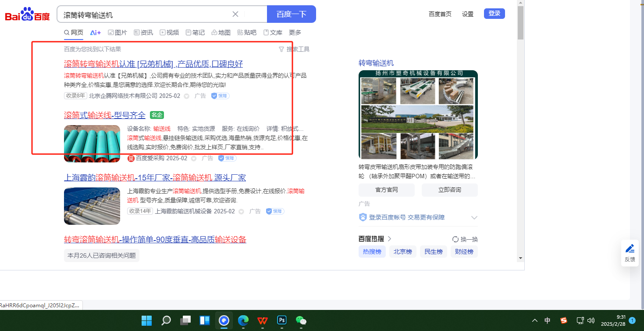Open the 上海霞韵滚筒输送机 result title
This screenshot has width=644, height=331.
(x=155, y=178)
